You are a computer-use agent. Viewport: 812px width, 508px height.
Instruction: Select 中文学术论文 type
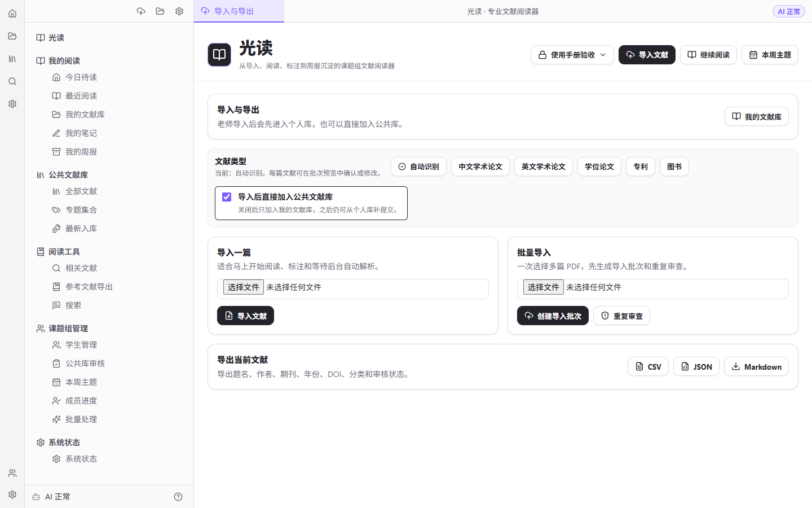480,167
